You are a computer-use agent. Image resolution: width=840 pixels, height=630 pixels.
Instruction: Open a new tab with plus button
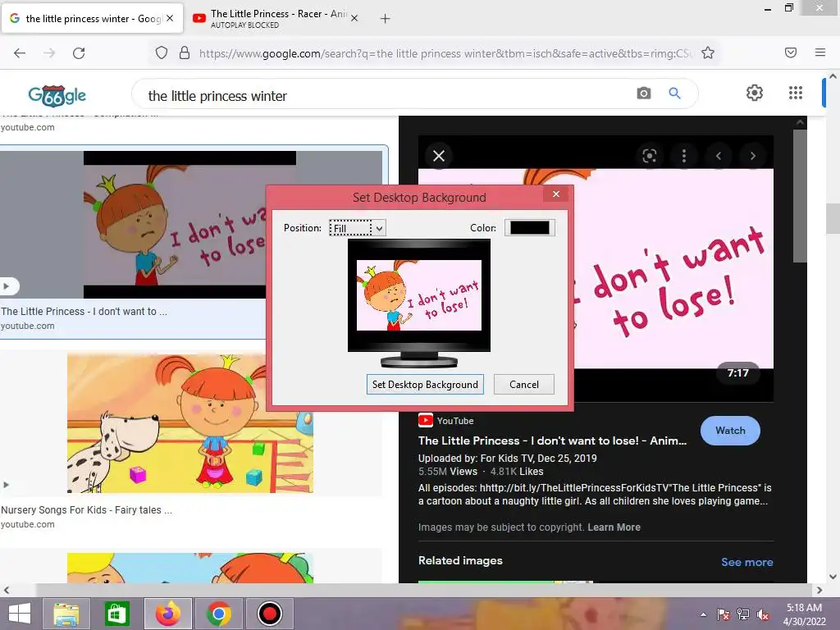pos(386,19)
